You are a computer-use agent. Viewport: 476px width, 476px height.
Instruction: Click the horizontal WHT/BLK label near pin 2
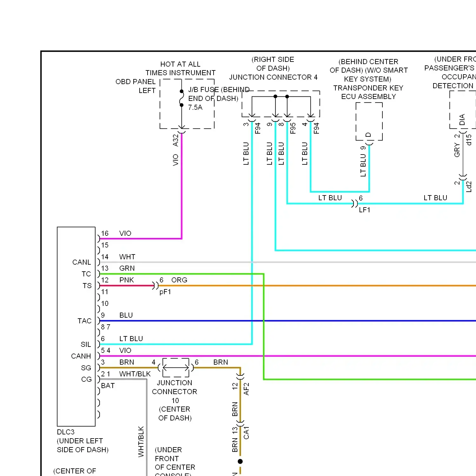[135, 374]
